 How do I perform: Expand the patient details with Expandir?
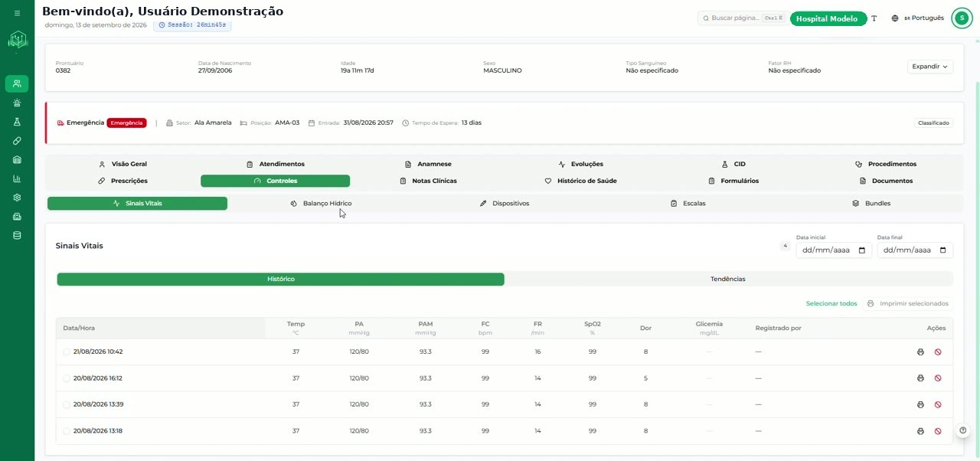click(x=930, y=67)
